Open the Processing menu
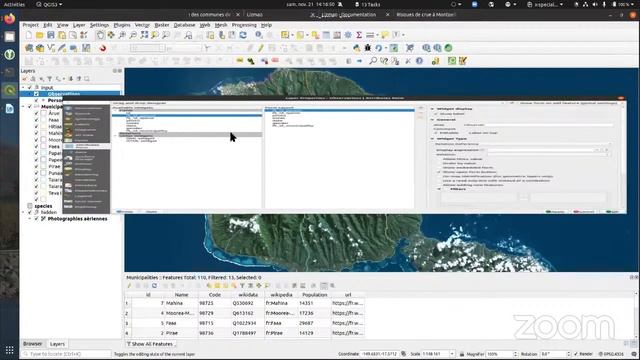This screenshot has width=640, height=360. pyautogui.click(x=244, y=25)
